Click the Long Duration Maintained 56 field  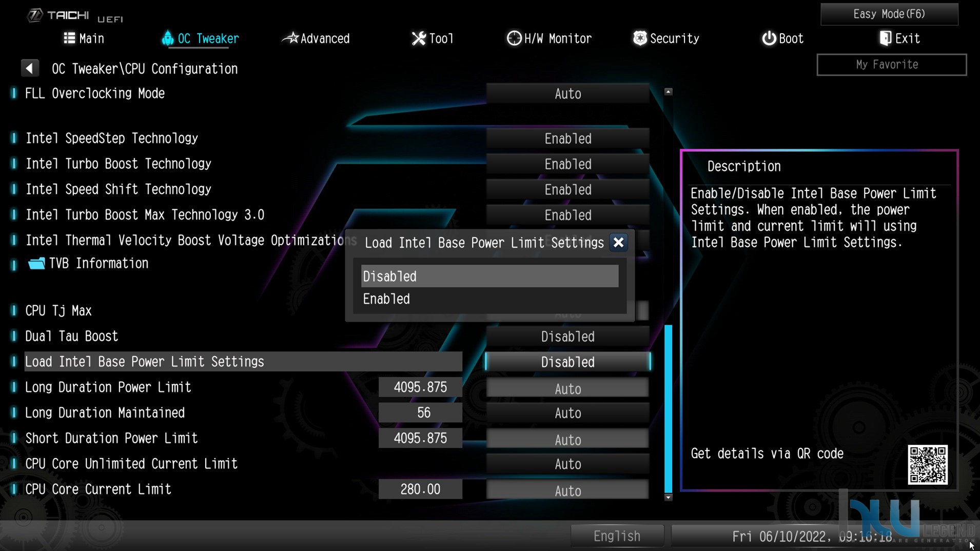[420, 413]
